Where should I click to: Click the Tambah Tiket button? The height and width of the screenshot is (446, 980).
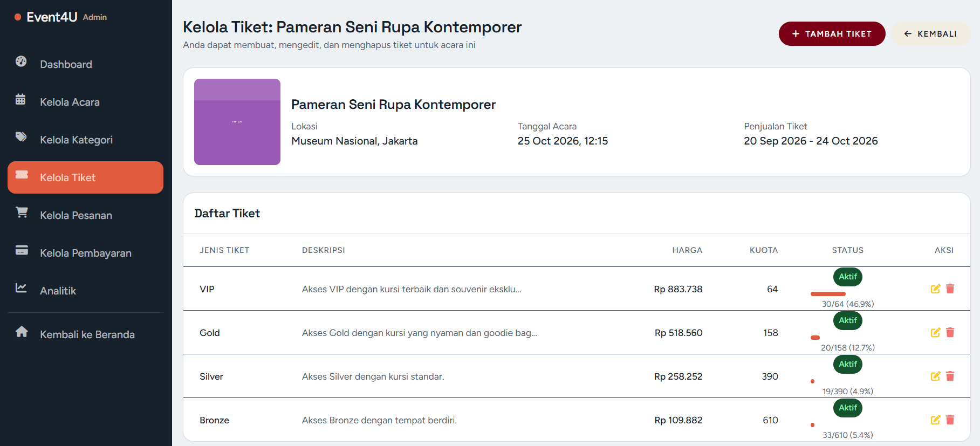pyautogui.click(x=832, y=33)
